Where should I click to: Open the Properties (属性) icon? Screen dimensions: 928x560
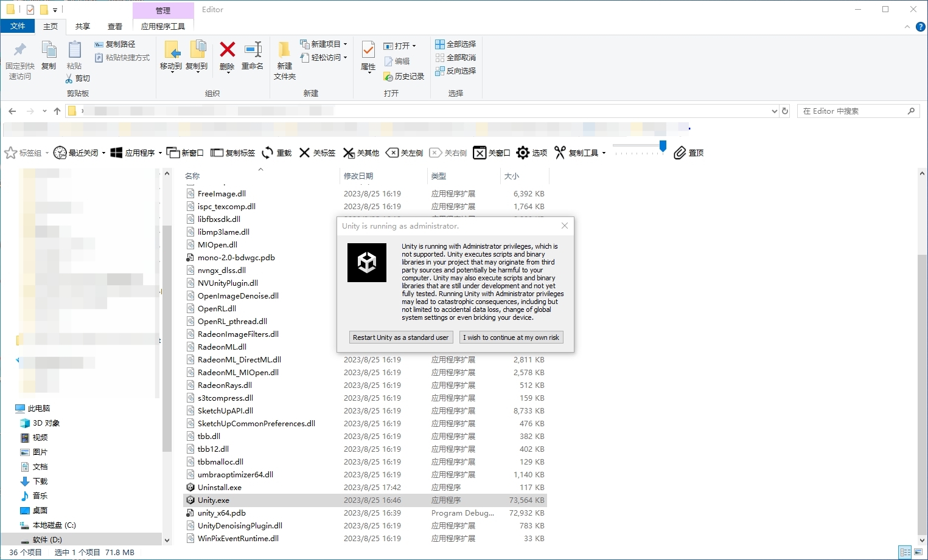pos(368,50)
